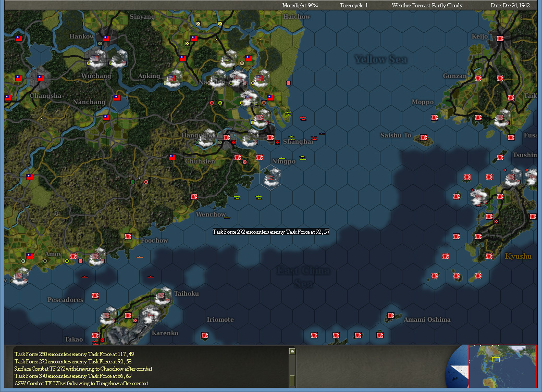Select the Pescadores Japanese base icon

coord(95,296)
